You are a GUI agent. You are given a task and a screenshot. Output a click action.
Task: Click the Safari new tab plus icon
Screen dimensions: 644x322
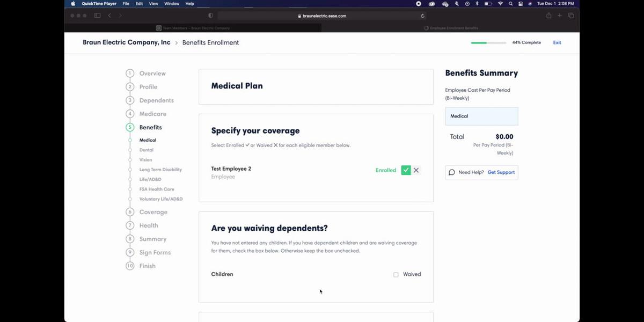(560, 16)
